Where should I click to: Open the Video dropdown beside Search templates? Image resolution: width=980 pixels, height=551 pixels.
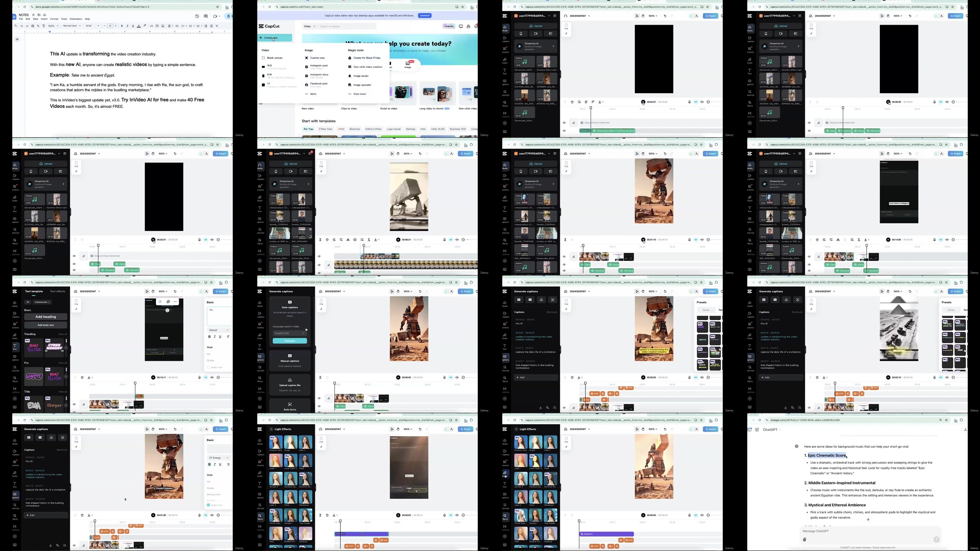coord(309,26)
